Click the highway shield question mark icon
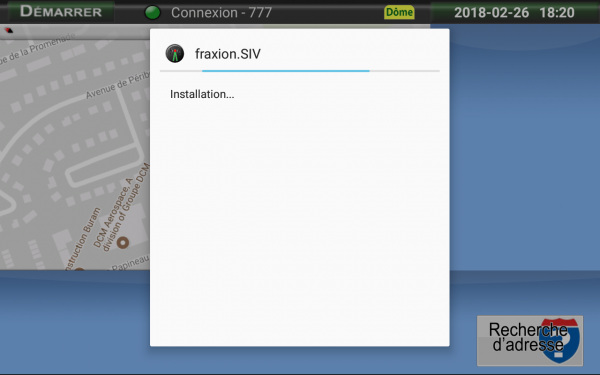 point(559,340)
